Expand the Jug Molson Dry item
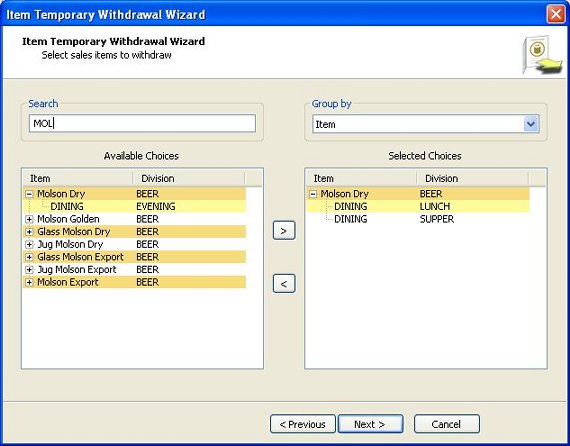 pos(29,244)
